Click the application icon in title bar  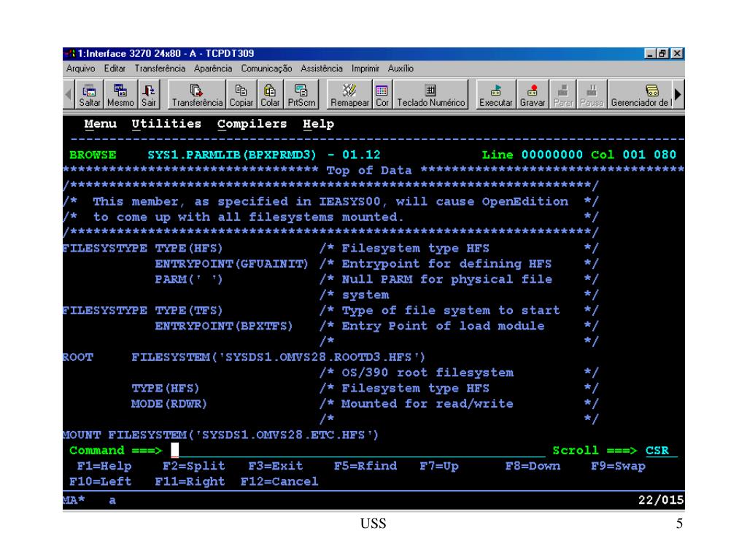point(71,53)
